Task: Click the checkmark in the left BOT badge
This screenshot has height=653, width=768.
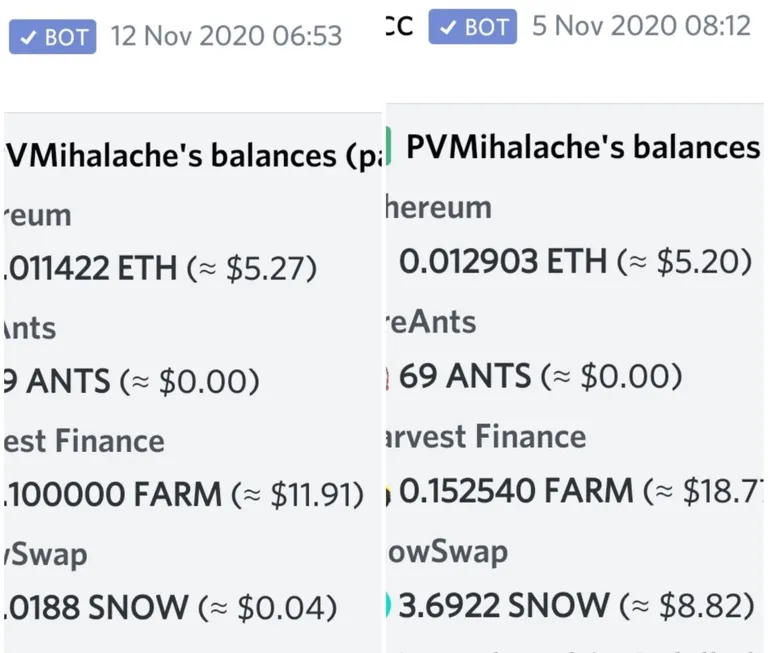Action: click(x=28, y=37)
